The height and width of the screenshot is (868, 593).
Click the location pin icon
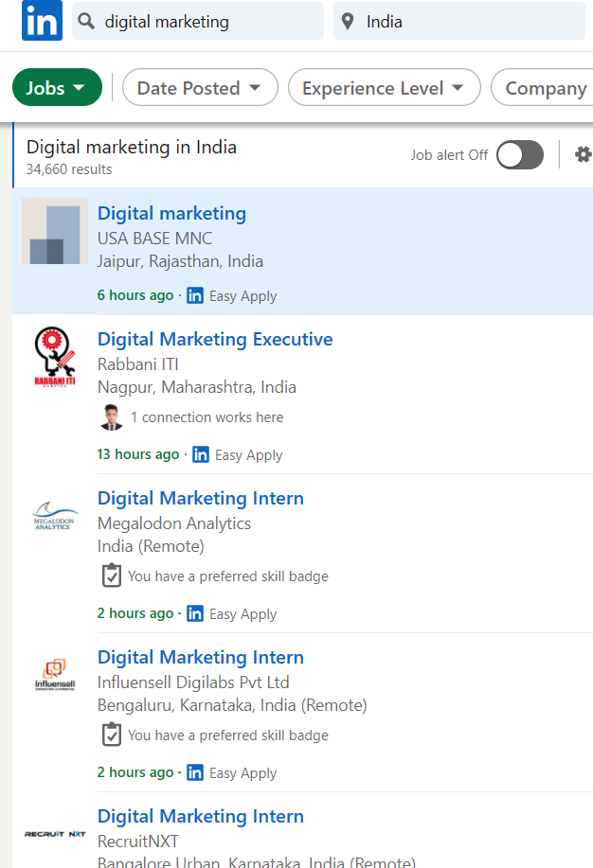349,21
